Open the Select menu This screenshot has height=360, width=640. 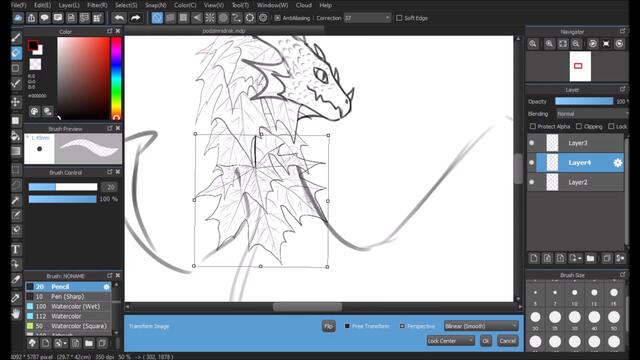[126, 5]
